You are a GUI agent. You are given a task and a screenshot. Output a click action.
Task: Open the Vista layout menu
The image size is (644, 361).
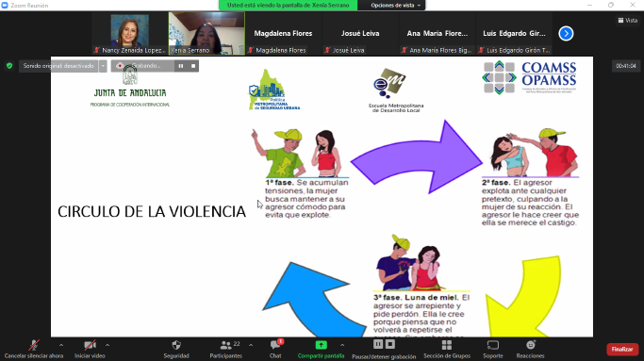click(628, 20)
